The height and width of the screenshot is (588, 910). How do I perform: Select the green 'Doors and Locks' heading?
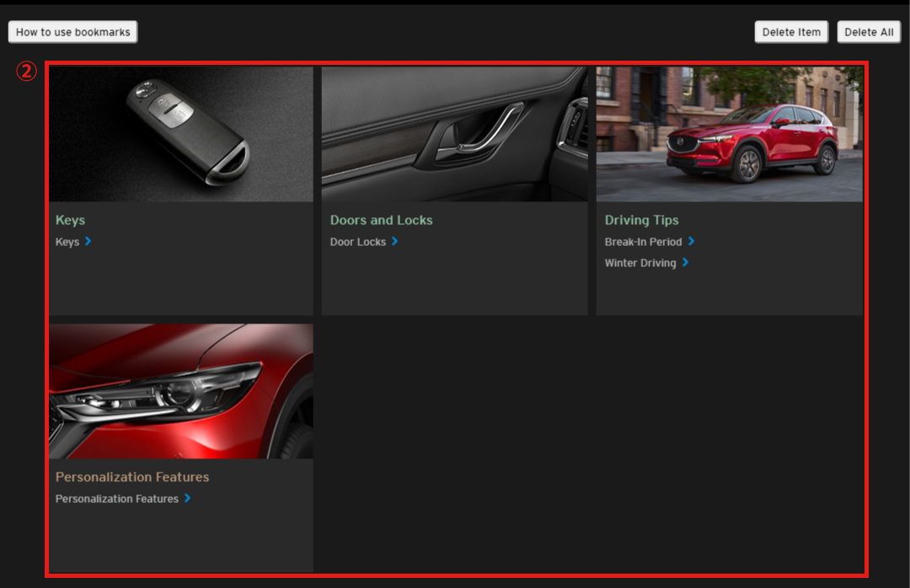[381, 221]
